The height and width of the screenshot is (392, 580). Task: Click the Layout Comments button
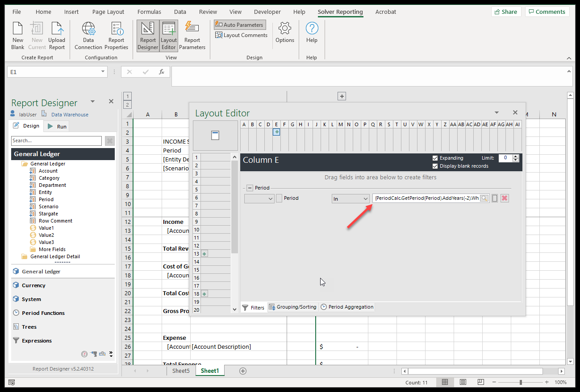pyautogui.click(x=241, y=35)
